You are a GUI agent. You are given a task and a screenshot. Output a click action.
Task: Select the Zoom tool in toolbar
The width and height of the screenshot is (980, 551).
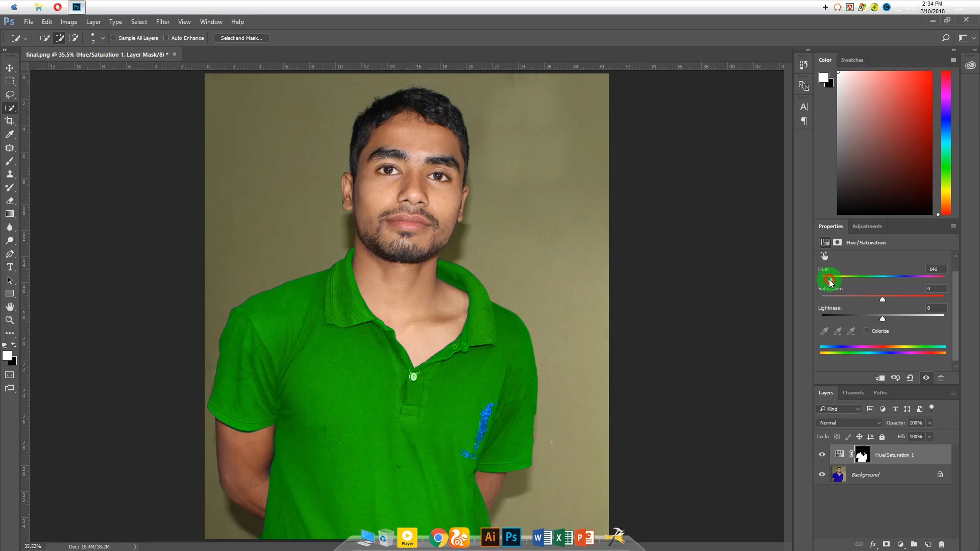pyautogui.click(x=10, y=320)
